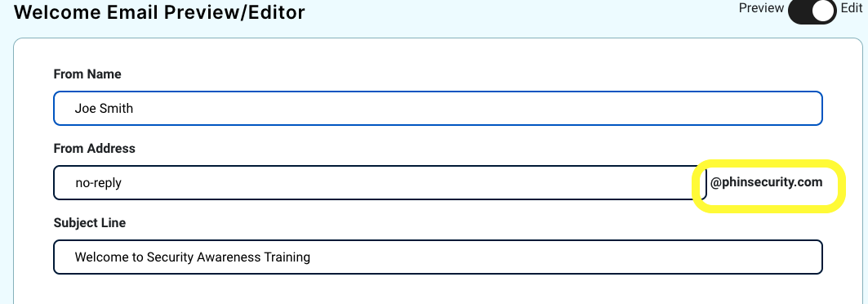Select the Edit label beside the switch

(x=852, y=8)
